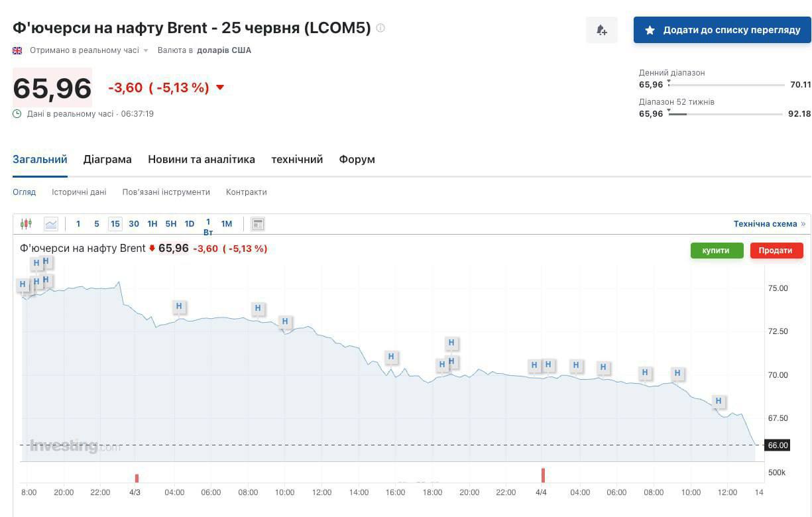Open the news panel icon in chart toolbar

[x=258, y=224]
